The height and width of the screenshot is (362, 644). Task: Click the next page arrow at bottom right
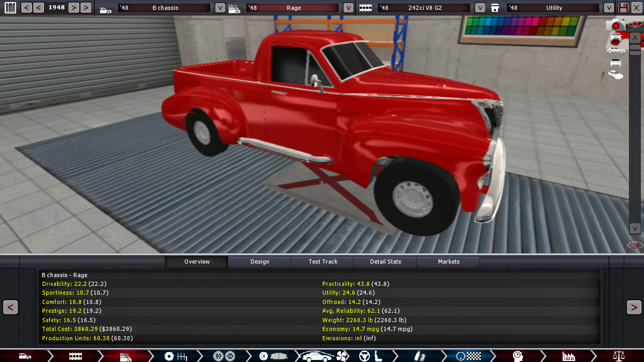[x=634, y=307]
